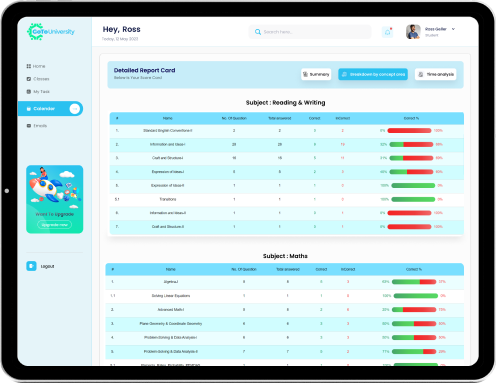Click the My Task sidebar icon
496x383 pixels.
point(29,92)
